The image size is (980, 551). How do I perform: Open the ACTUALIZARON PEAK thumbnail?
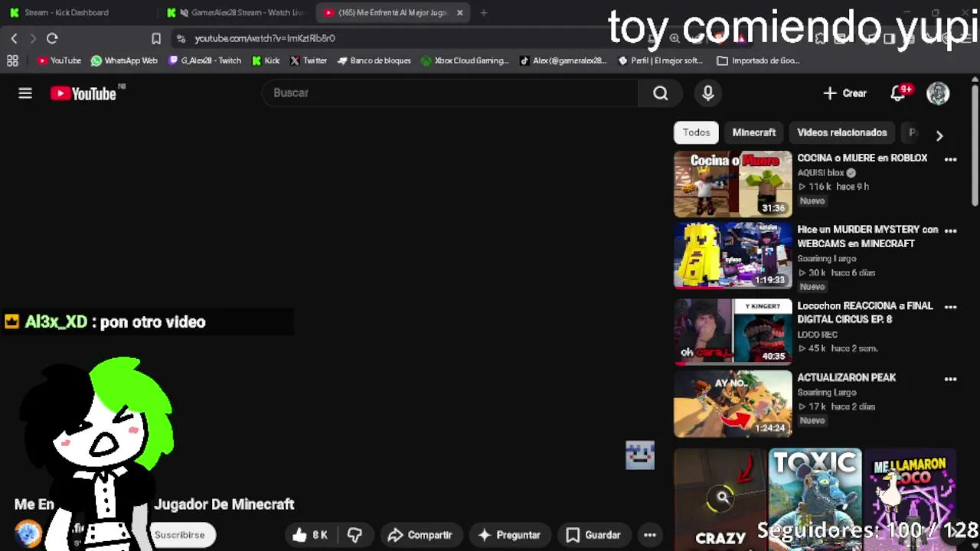(x=733, y=404)
